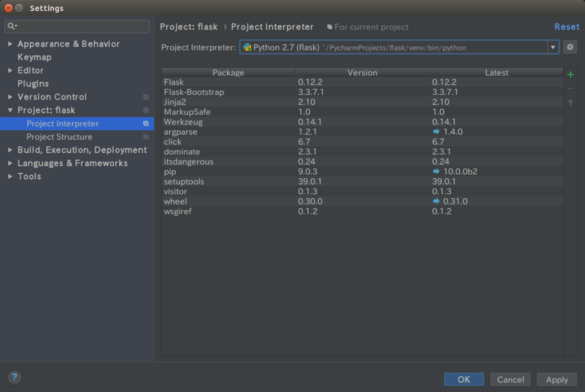Select the itsdangerous package row

click(x=362, y=161)
